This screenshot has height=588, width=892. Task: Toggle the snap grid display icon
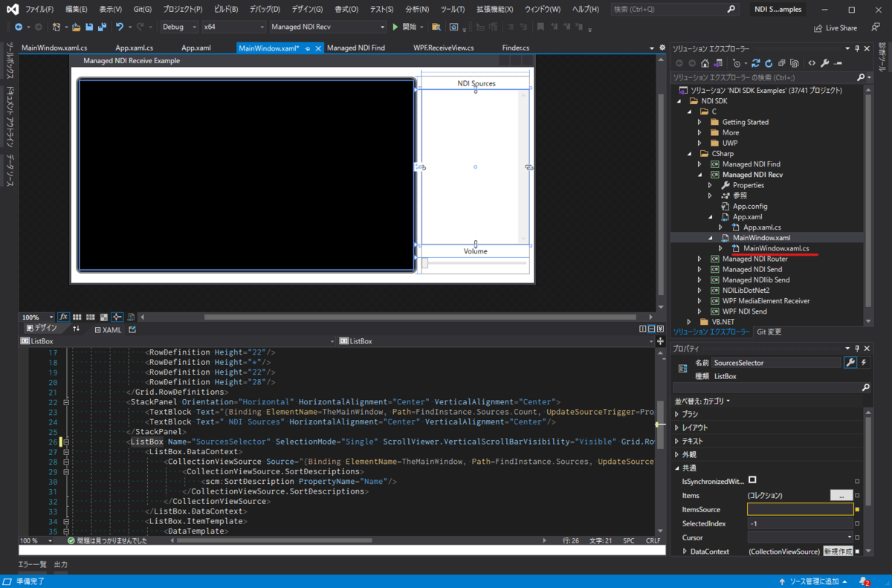point(77,317)
